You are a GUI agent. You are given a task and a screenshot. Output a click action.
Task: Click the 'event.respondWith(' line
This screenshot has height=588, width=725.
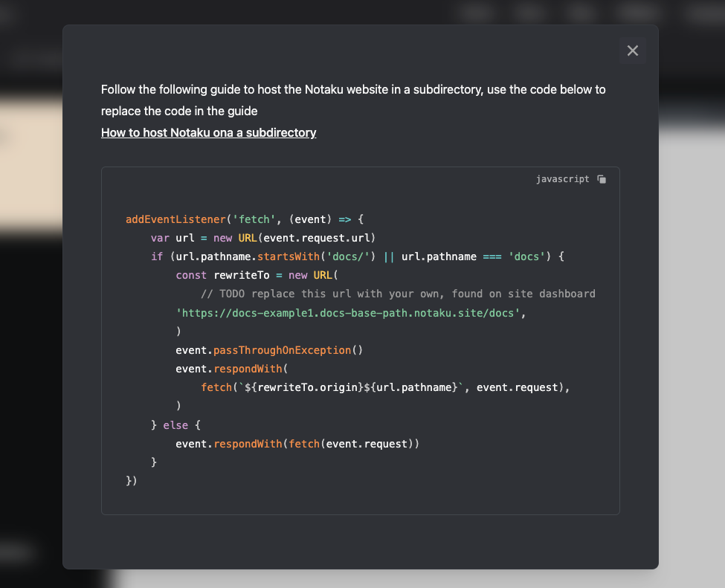[x=232, y=369]
